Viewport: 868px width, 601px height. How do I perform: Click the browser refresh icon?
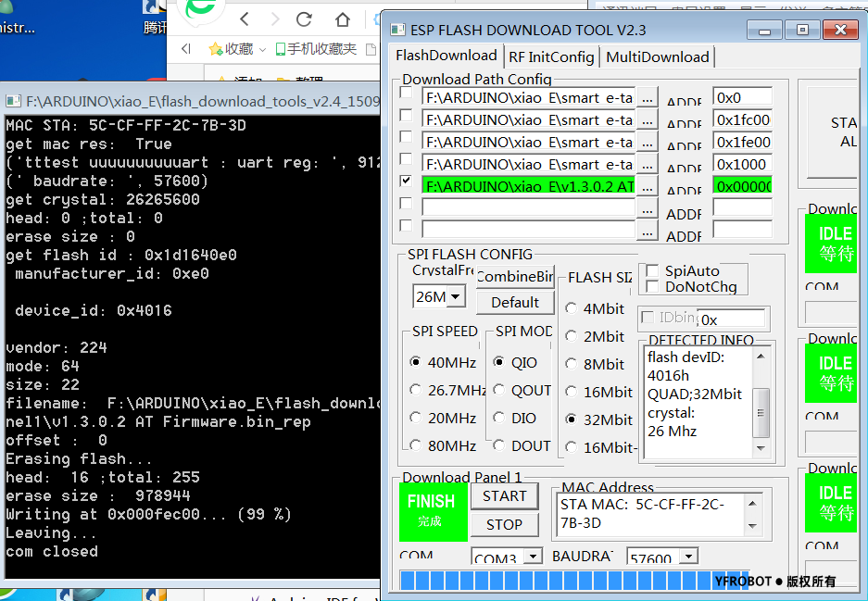[x=305, y=19]
